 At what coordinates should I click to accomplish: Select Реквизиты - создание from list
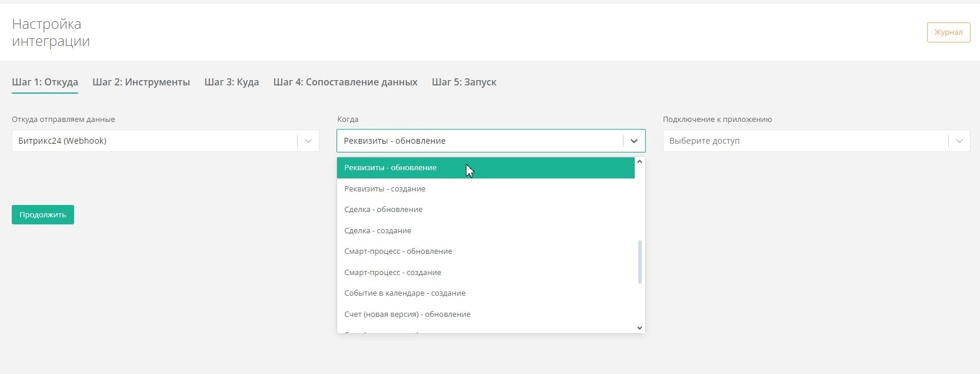[x=385, y=189]
